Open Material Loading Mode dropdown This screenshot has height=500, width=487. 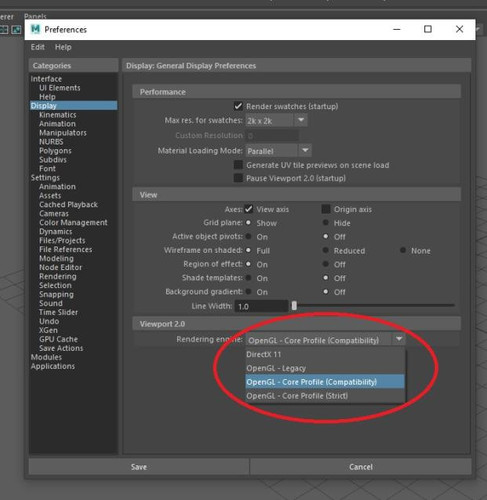coord(305,151)
